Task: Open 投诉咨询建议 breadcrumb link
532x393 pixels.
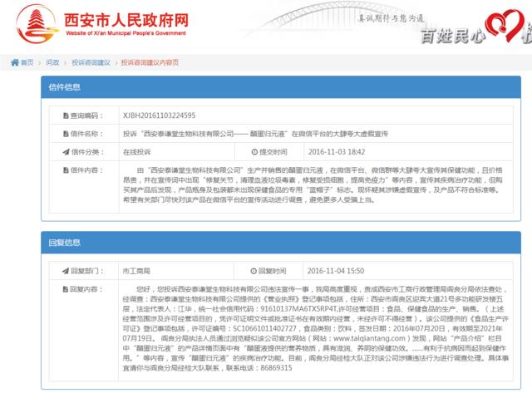Action: 91,62
